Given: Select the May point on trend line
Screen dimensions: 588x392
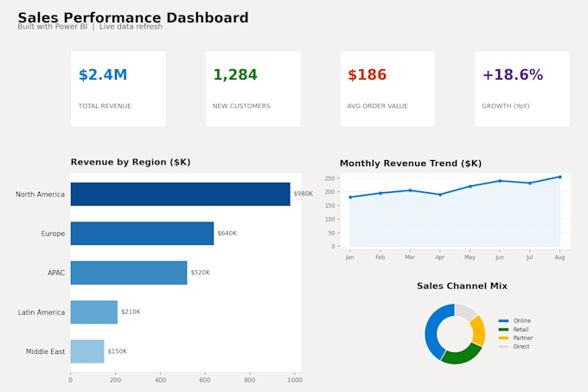Looking at the screenshot, I should point(470,186).
